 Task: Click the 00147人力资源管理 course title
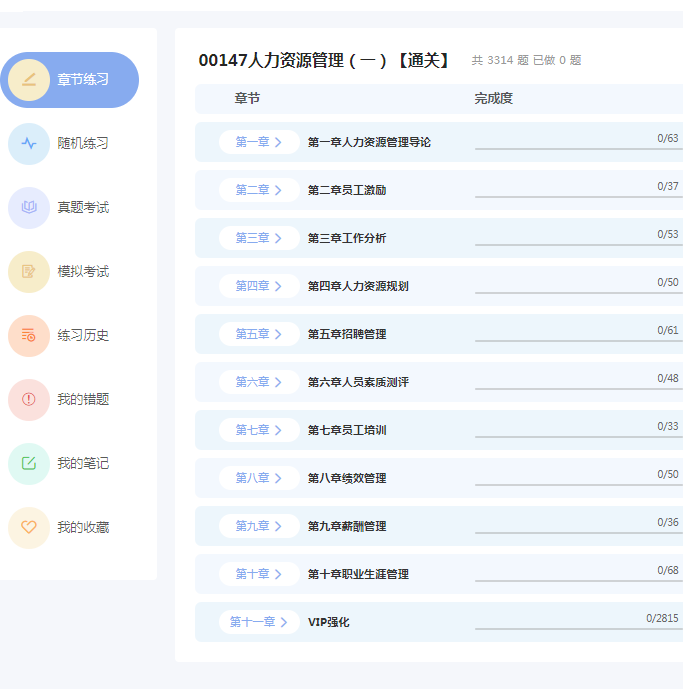tap(325, 60)
